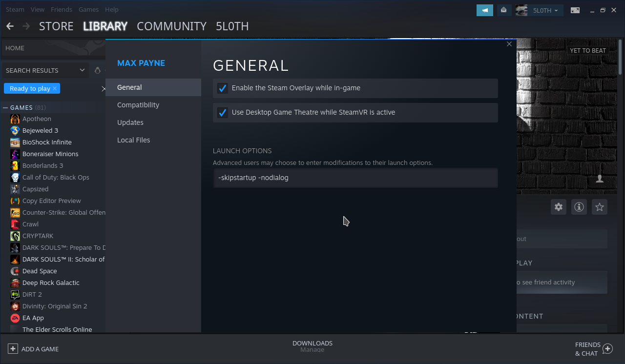Click the Borderlands 3 game icon
Viewport: 625px width, 364px height.
click(15, 165)
